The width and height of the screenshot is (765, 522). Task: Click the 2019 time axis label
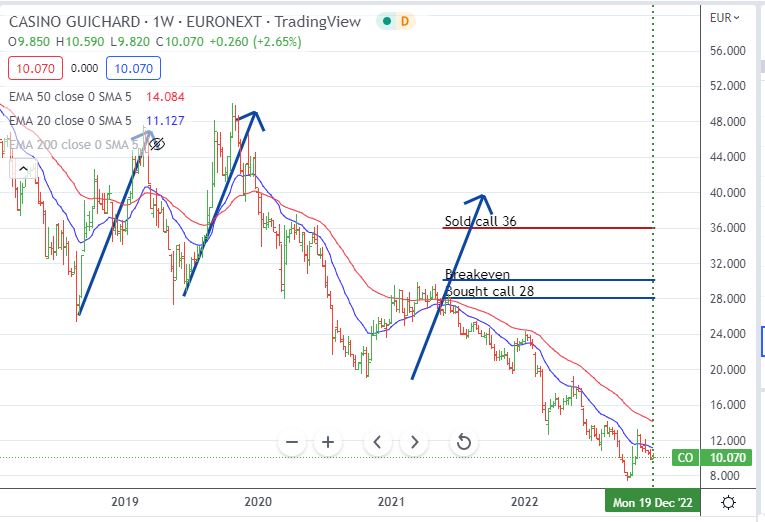tap(125, 502)
